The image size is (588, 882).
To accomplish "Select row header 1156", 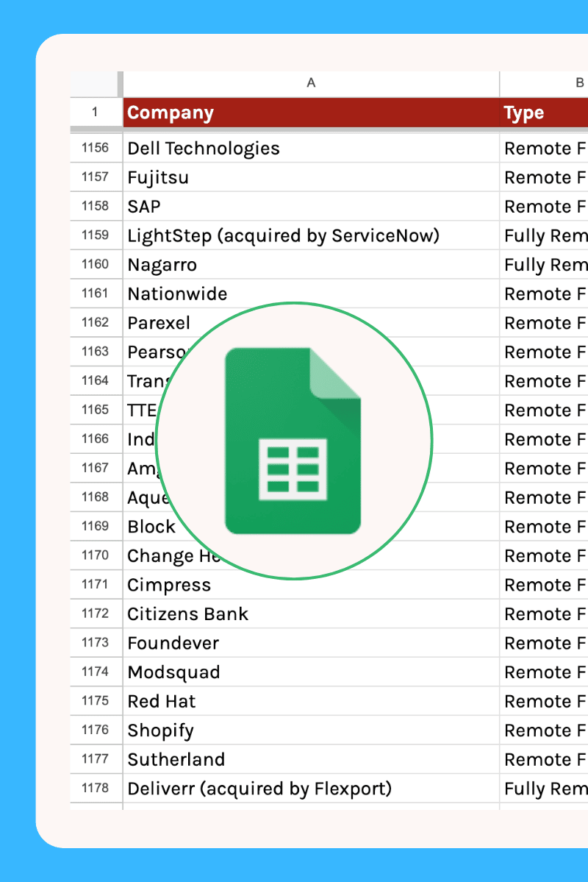I will 96,148.
